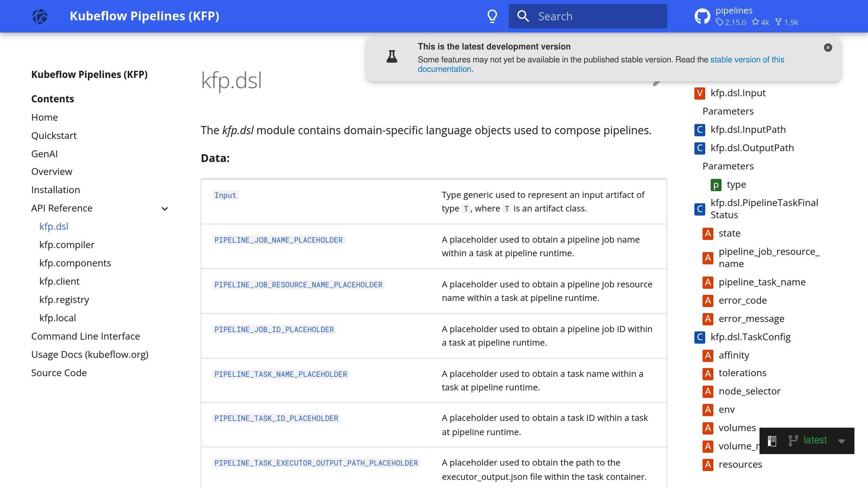
Task: Navigate to kfp.compiler in the sidebar
Action: [67, 245]
